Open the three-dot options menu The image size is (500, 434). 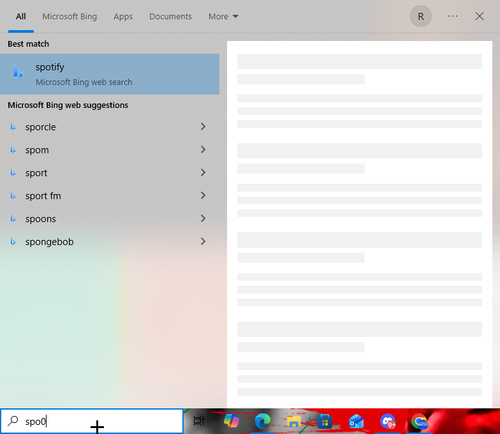452,16
